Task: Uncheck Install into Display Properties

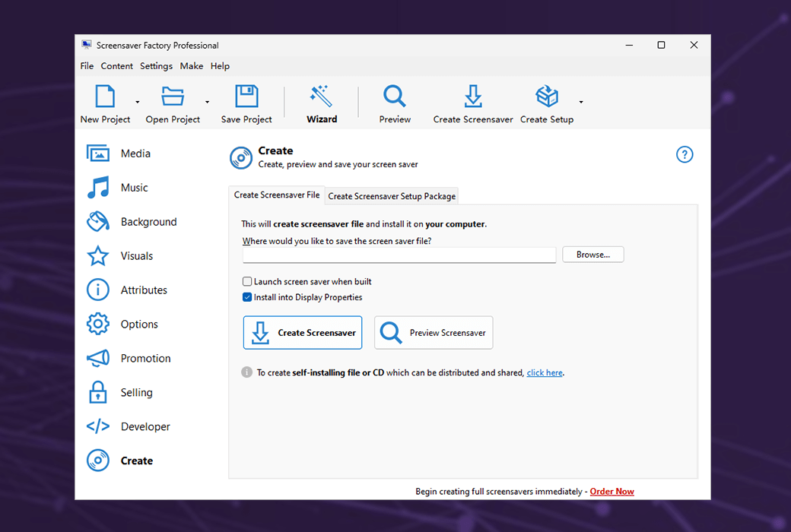Action: point(247,297)
